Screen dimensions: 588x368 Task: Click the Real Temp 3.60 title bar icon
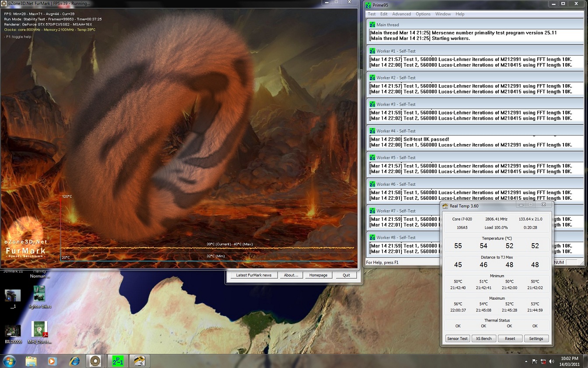point(445,205)
